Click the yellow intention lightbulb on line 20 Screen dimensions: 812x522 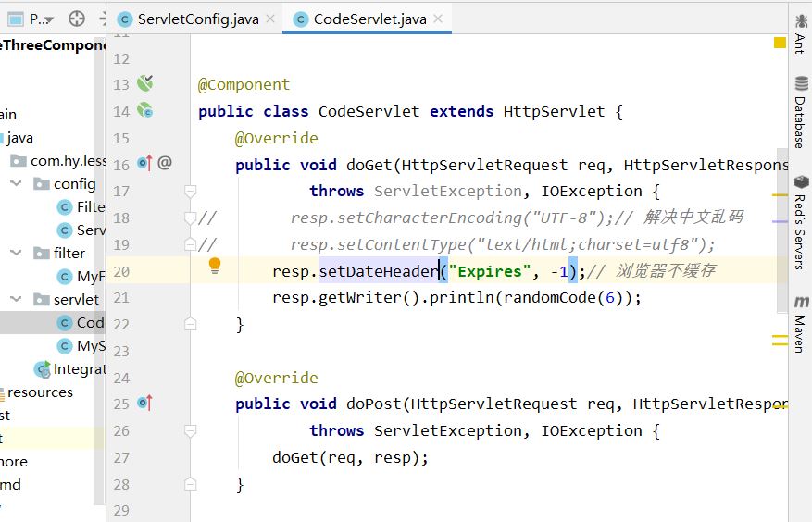tap(215, 266)
